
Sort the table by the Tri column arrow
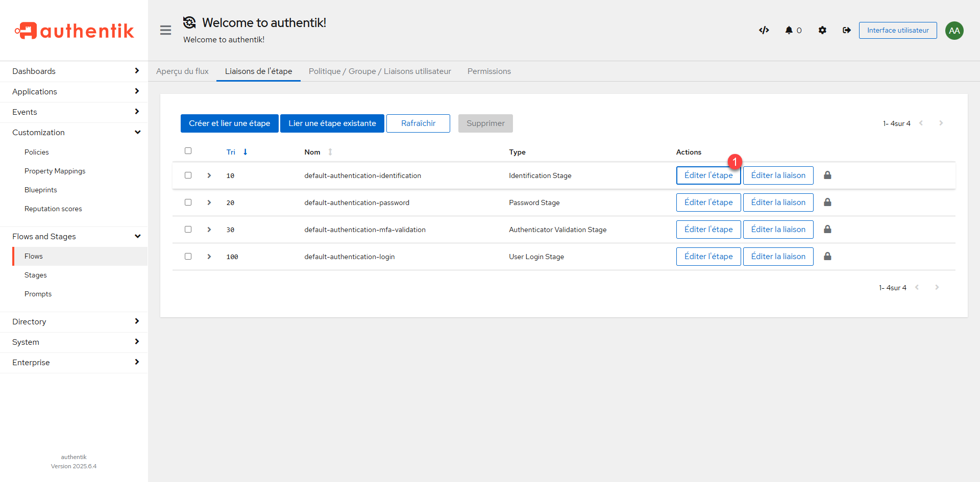(245, 152)
